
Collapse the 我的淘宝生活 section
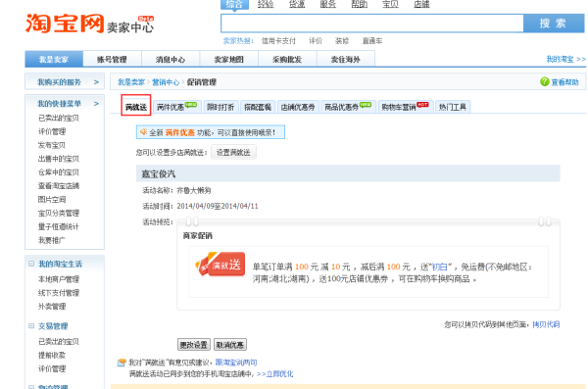31,264
